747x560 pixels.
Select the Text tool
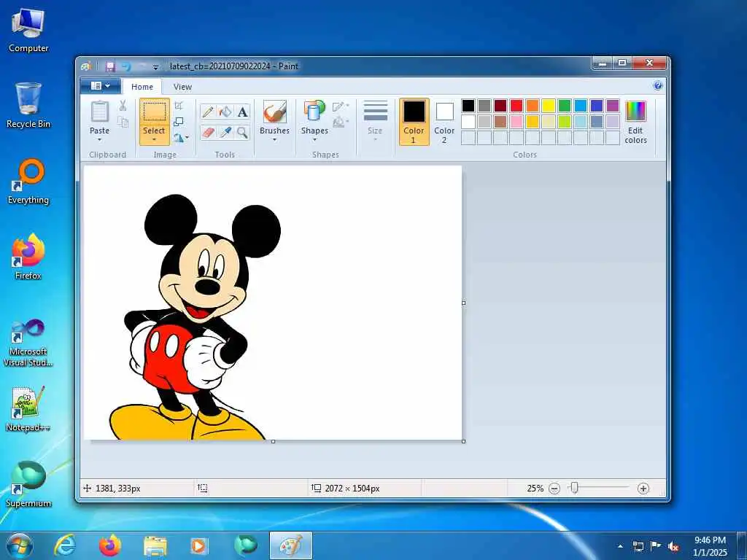(242, 112)
